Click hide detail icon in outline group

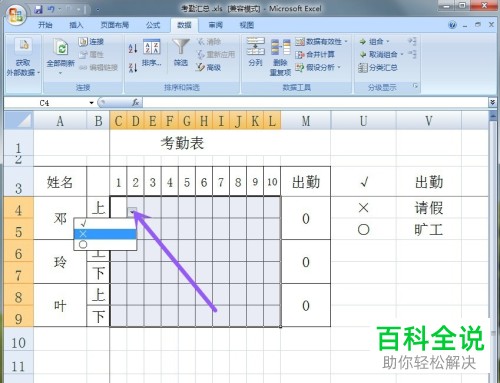pos(412,54)
